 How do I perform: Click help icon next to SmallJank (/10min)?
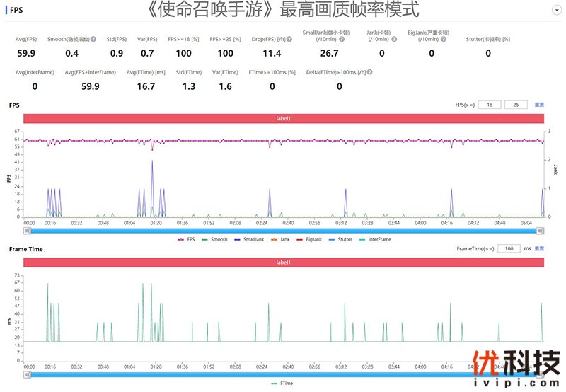click(x=342, y=40)
